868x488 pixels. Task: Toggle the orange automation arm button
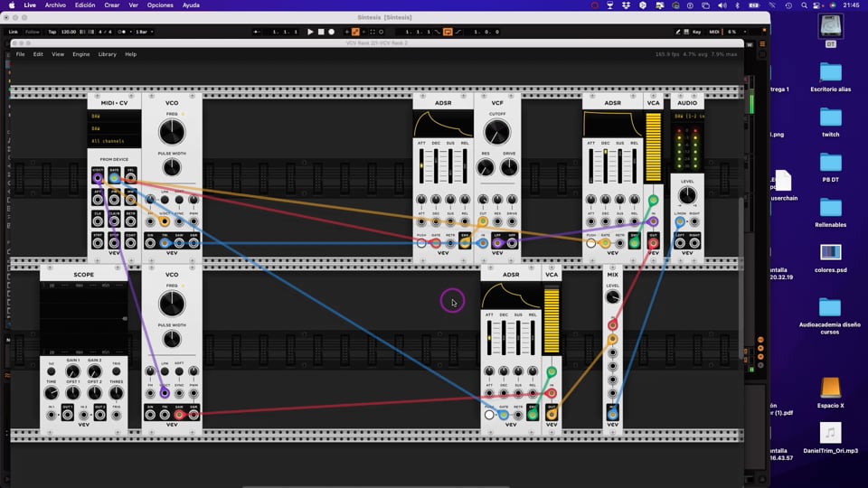click(355, 33)
